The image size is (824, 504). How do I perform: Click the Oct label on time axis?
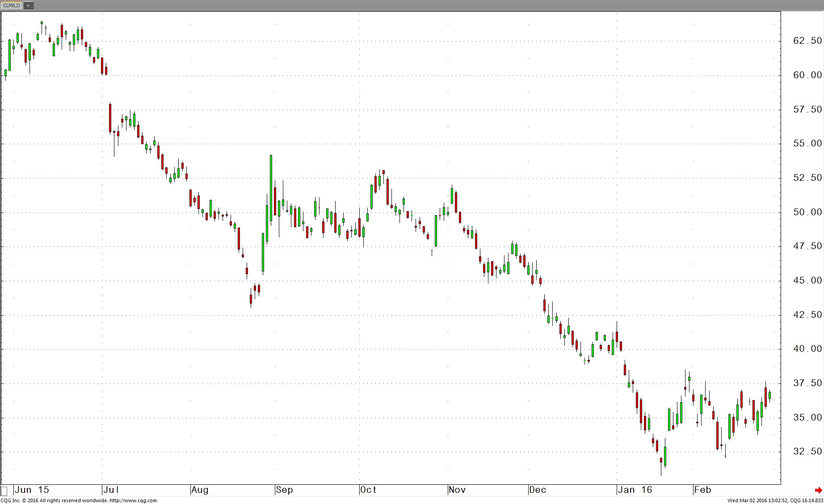369,490
